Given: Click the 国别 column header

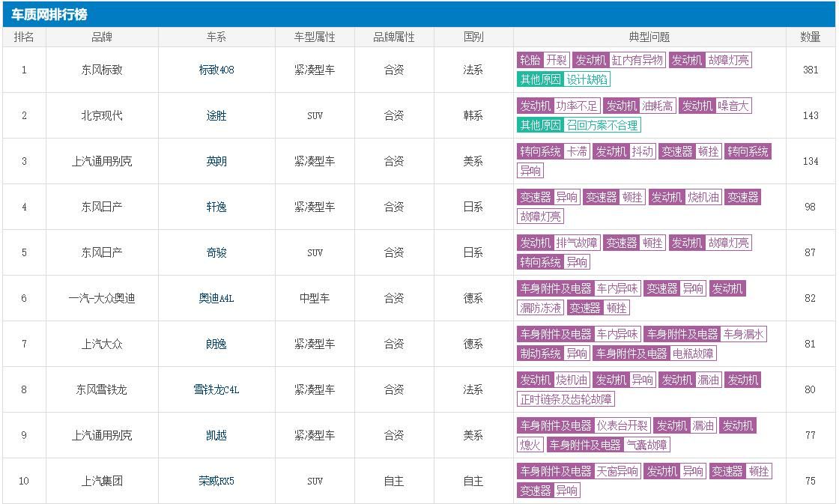Looking at the screenshot, I should click(x=473, y=37).
